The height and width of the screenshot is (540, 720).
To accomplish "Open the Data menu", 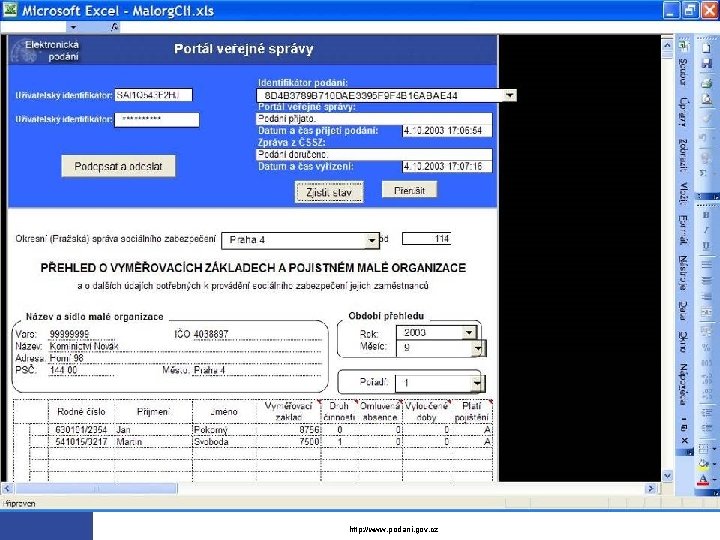I will (684, 311).
